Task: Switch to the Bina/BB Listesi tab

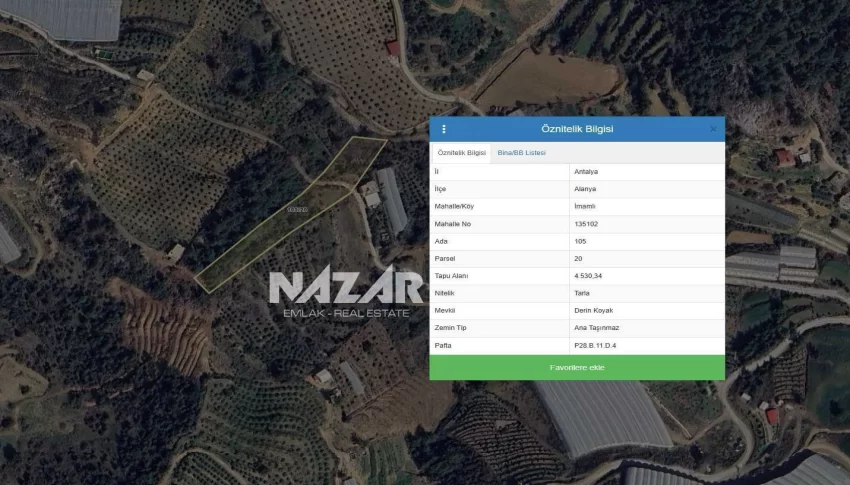Action: tap(521, 153)
